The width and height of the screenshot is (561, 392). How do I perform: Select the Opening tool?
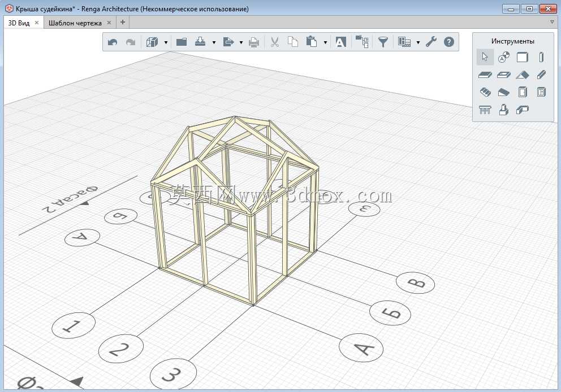[x=504, y=75]
